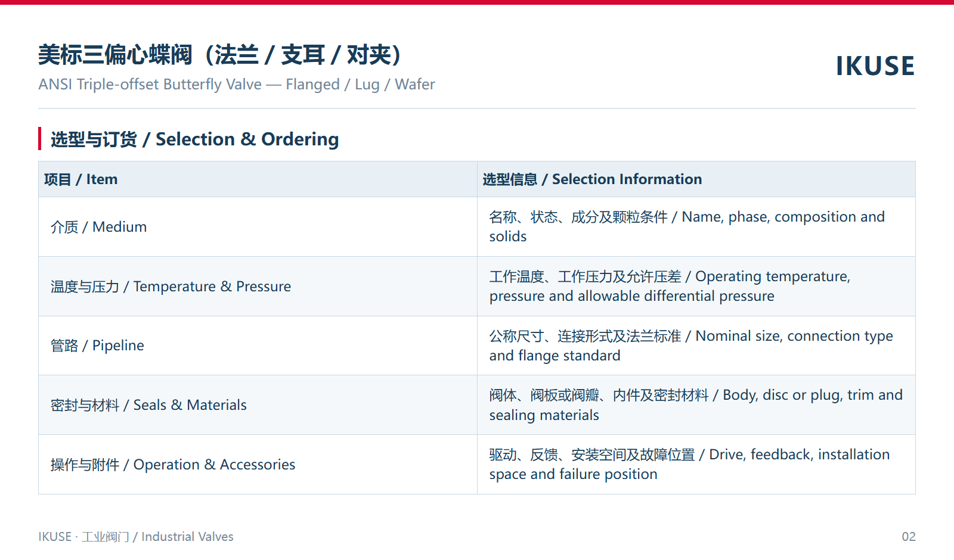Select the Name, phase, composition and solids cell
Image resolution: width=954 pixels, height=560 pixels.
696,227
